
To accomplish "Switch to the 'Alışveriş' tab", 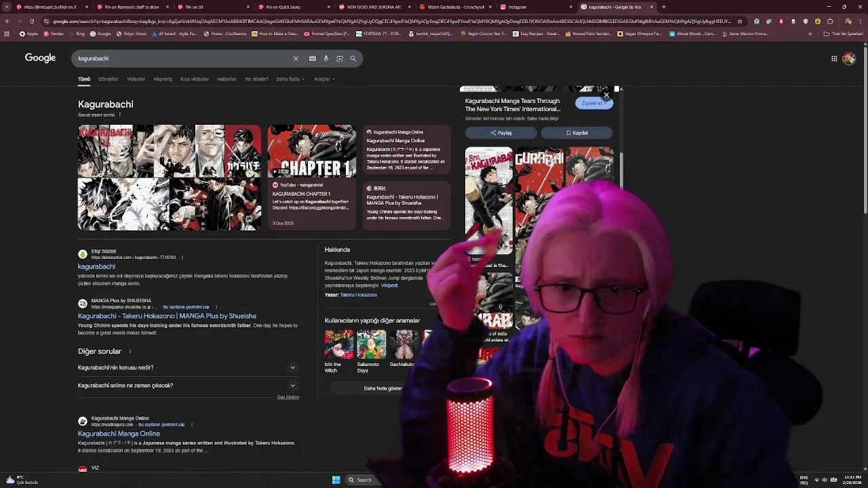I will point(163,79).
